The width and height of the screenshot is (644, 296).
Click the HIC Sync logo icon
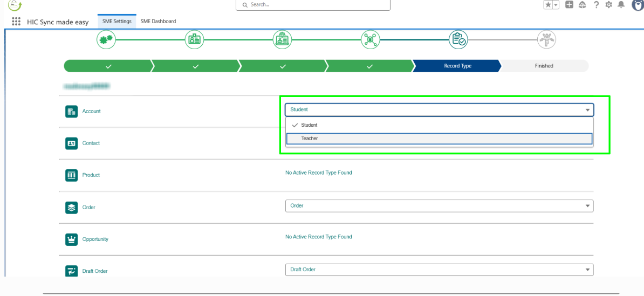(15, 5)
